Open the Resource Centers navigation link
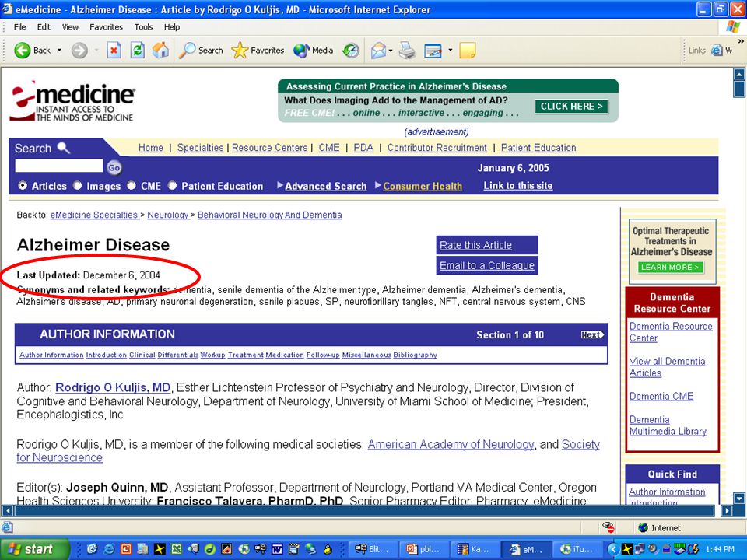Viewport: 747px width, 560px height. tap(270, 148)
